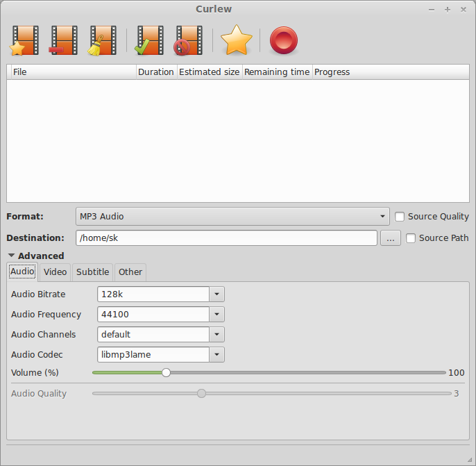The height and width of the screenshot is (466, 476).
Task: Select the Audio tab
Action: tap(22, 272)
